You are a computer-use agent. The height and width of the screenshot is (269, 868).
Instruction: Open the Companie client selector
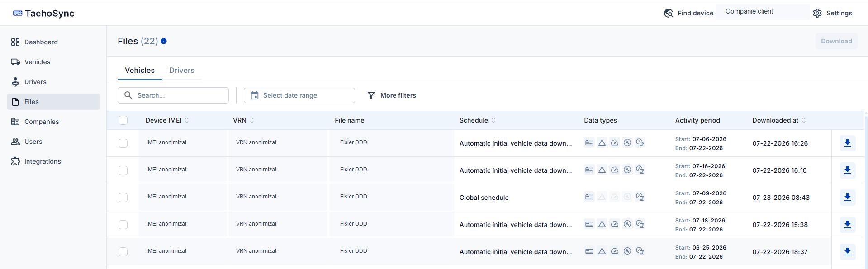[763, 12]
